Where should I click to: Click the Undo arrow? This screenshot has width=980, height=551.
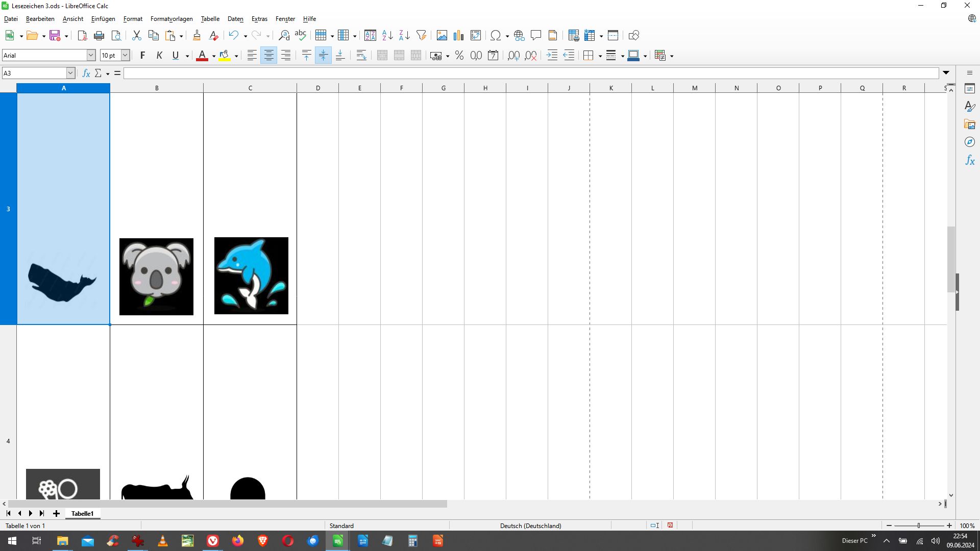[233, 35]
